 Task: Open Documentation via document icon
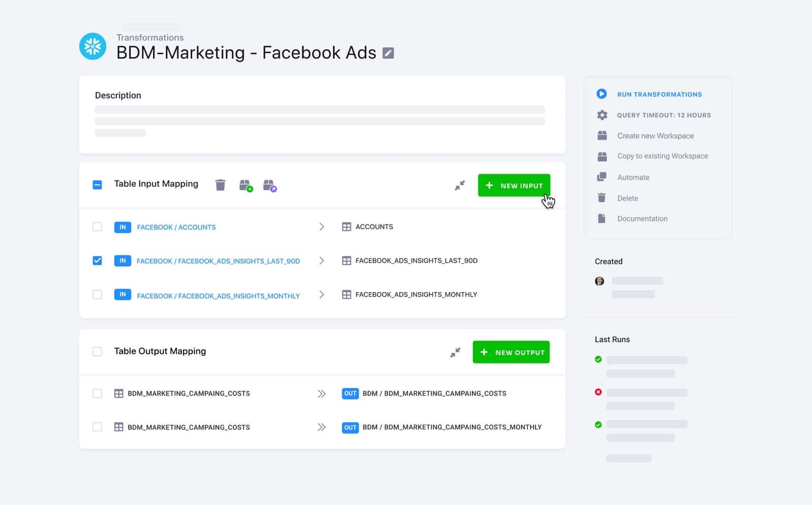[602, 218]
